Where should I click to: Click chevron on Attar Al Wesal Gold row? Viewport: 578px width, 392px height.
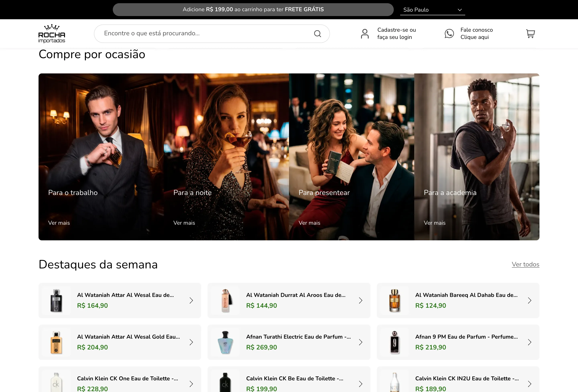tap(191, 342)
